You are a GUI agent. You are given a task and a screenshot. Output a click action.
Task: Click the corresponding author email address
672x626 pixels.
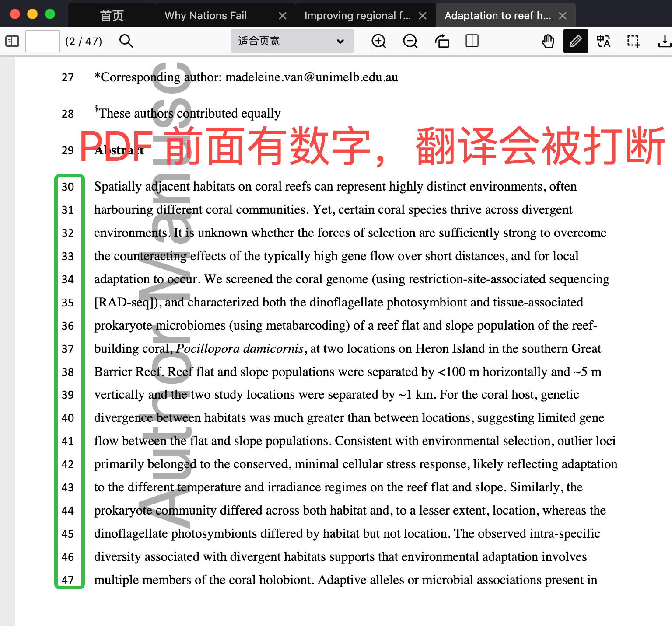311,77
